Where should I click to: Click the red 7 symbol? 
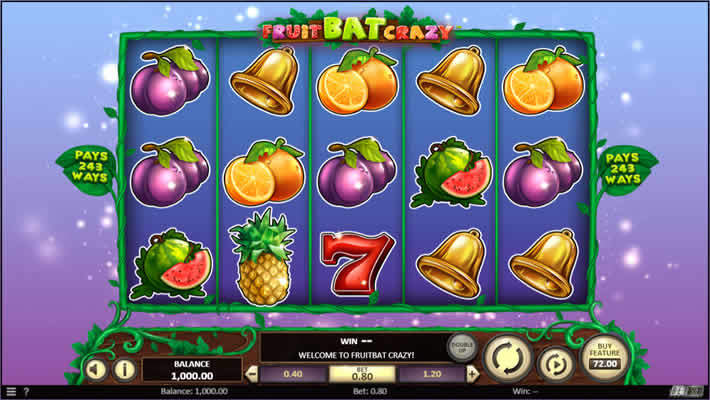click(357, 263)
